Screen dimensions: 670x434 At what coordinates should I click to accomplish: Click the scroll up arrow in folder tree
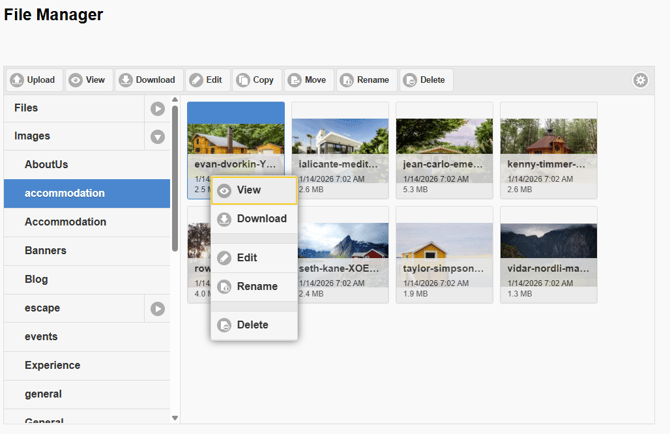coord(175,100)
